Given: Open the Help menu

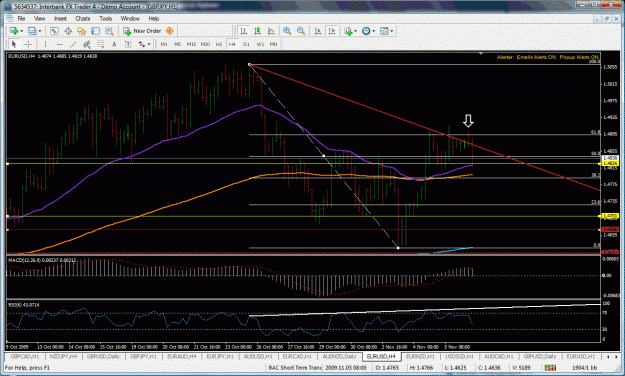Looking at the screenshot, I should [154, 19].
